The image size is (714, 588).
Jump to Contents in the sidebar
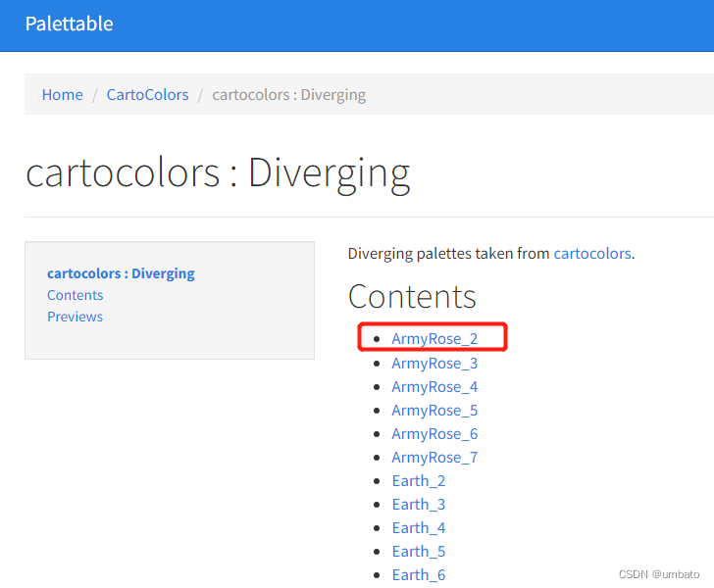coord(76,295)
